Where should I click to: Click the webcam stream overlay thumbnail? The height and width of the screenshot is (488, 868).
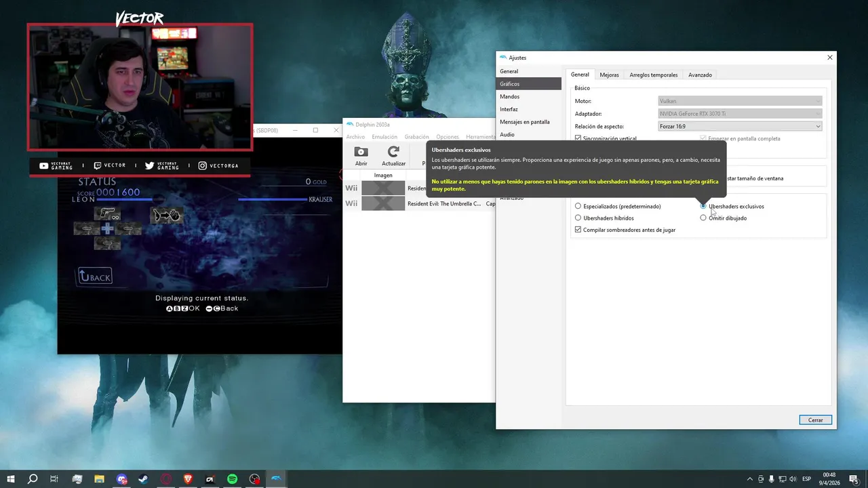point(140,87)
